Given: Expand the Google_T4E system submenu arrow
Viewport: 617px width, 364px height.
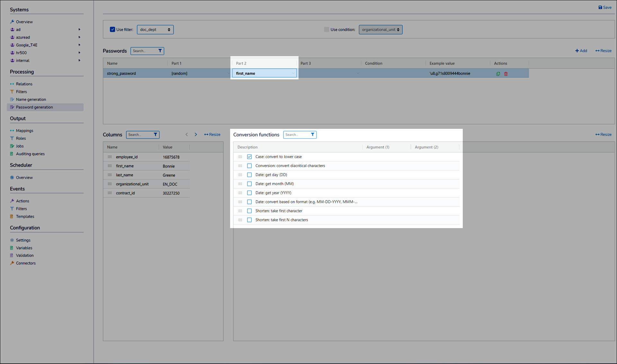Looking at the screenshot, I should point(79,45).
